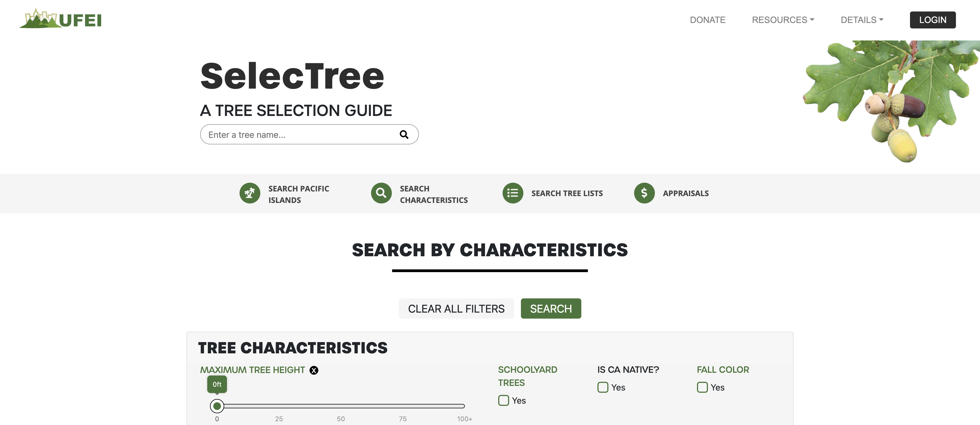Select the palm tree Search Pacific Islands icon
This screenshot has height=425, width=980.
pos(250,193)
